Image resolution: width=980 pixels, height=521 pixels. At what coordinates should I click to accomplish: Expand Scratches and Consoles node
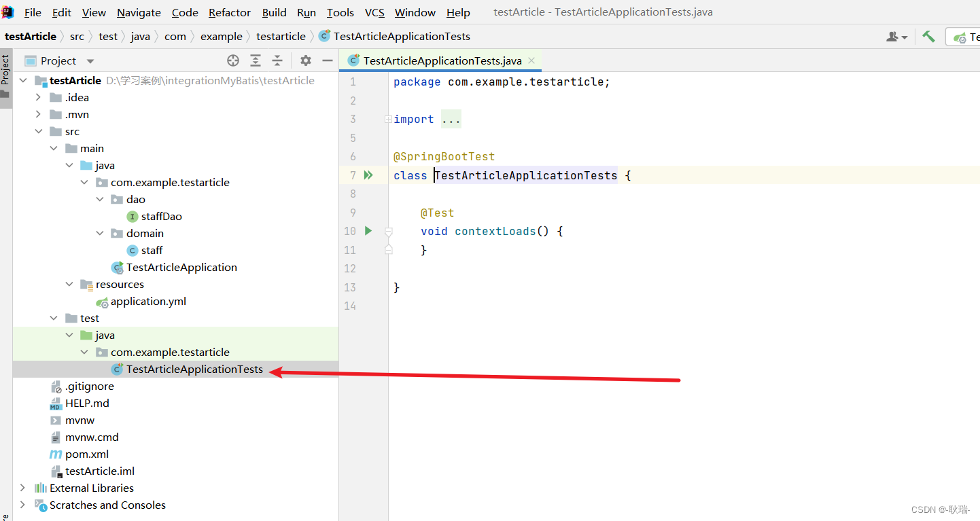pos(23,505)
